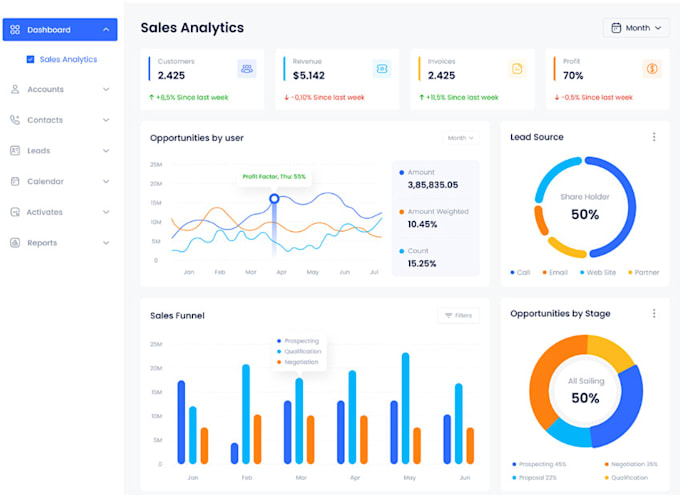
Task: Click the Dashboard grid icon in sidebar
Action: [15, 30]
